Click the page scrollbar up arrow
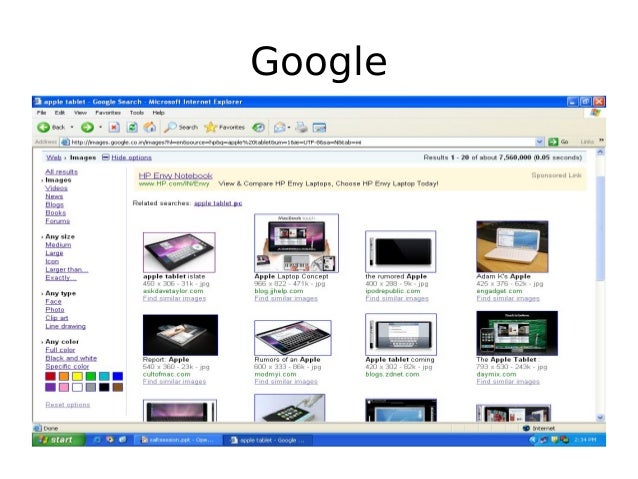The image size is (638, 479). 600,153
